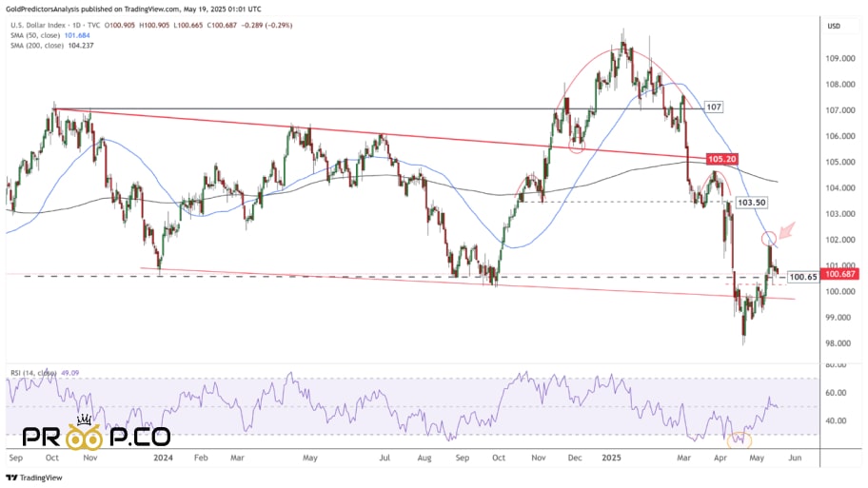Click the 2025 label on the time axis
868x488 pixels.
[612, 458]
